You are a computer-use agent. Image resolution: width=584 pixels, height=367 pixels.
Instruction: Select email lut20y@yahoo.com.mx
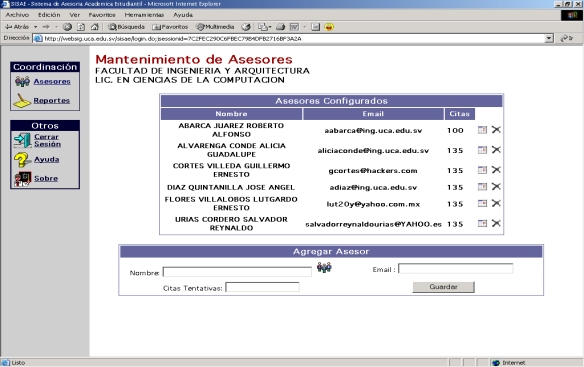pos(373,204)
